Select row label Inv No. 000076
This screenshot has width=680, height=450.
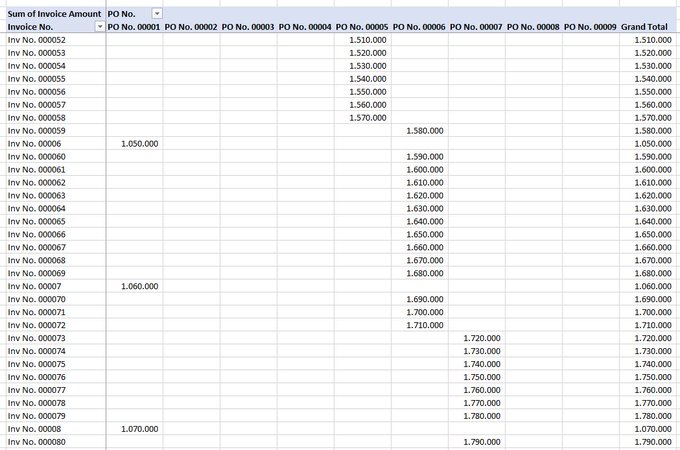coord(36,377)
